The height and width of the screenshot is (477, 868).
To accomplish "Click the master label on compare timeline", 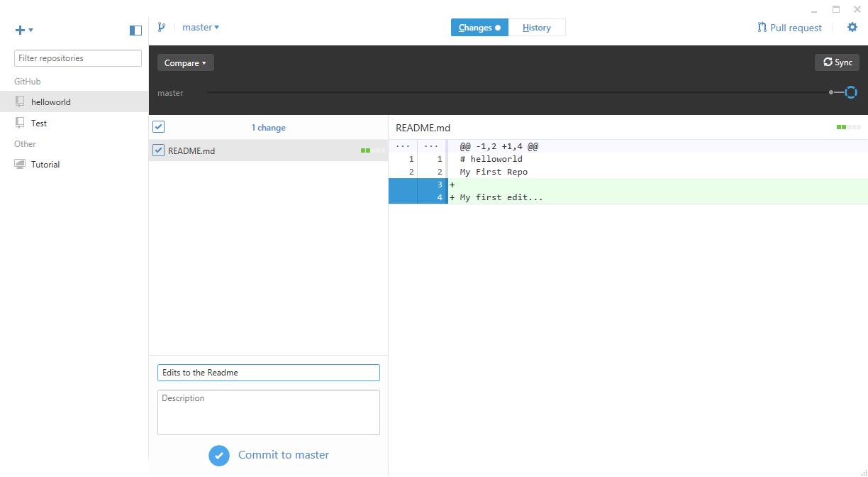I will tap(170, 93).
